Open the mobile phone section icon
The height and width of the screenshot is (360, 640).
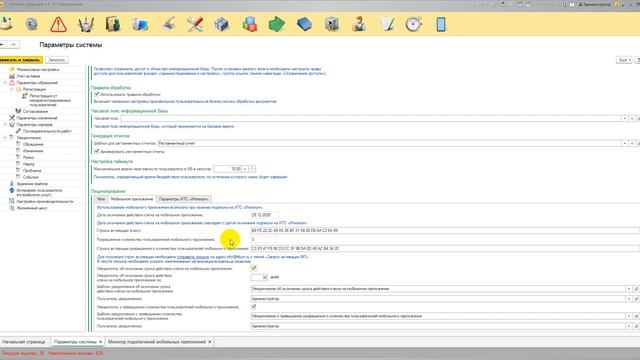441,24
